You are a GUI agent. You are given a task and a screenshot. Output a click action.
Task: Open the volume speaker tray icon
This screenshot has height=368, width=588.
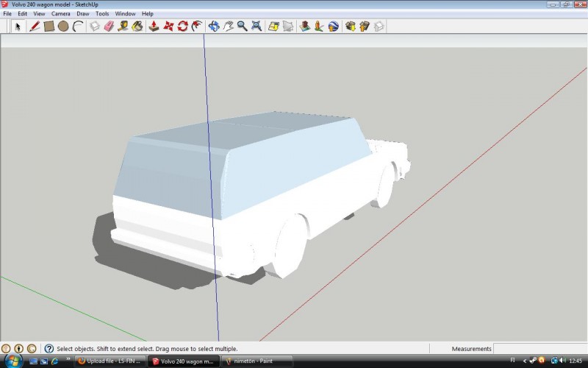562,361
